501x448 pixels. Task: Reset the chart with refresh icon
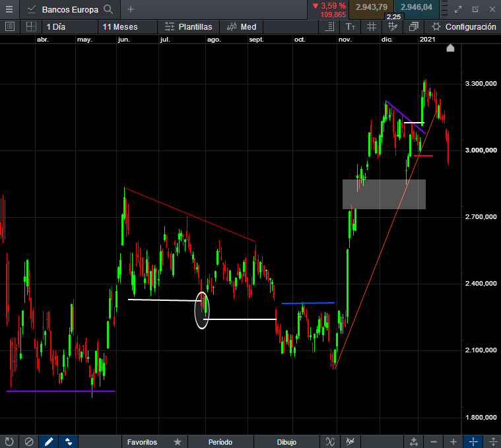[9, 441]
